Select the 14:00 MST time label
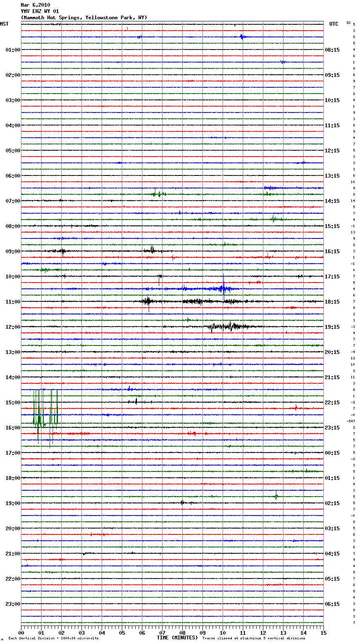Image resolution: width=357 pixels, height=644 pixels. pos(13,377)
